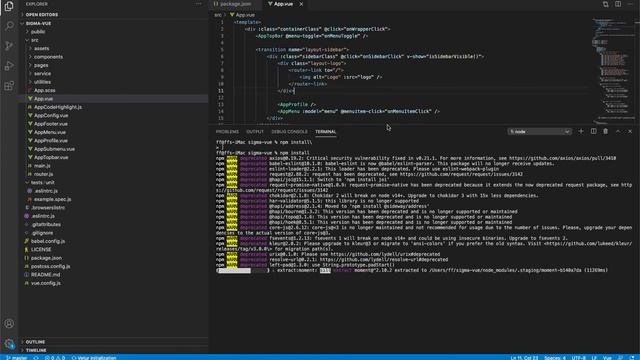Open main.js file
The image size is (640, 360).
click(42, 166)
